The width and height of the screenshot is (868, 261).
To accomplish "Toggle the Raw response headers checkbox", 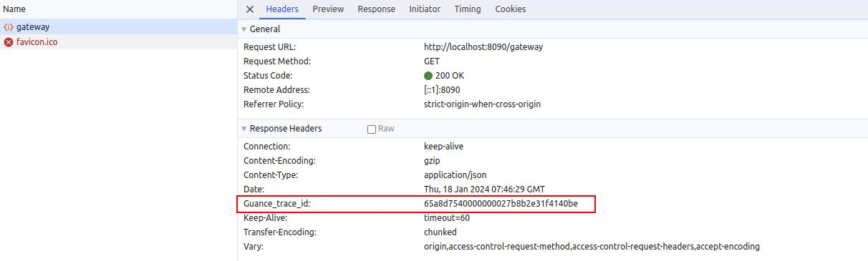I will click(372, 129).
